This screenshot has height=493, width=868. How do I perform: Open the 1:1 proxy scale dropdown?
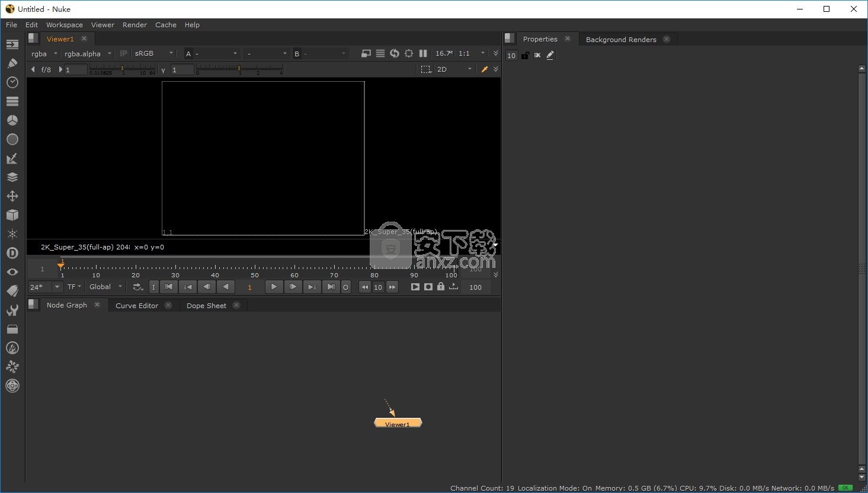click(x=472, y=53)
